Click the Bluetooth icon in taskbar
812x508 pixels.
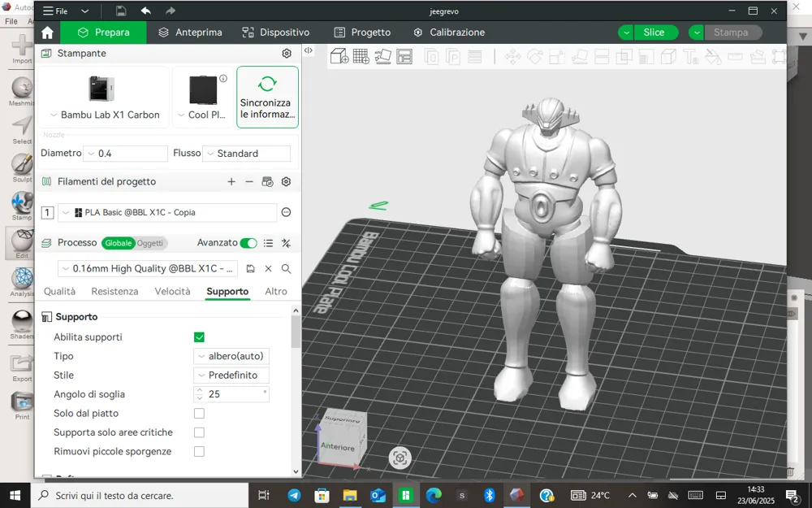490,495
